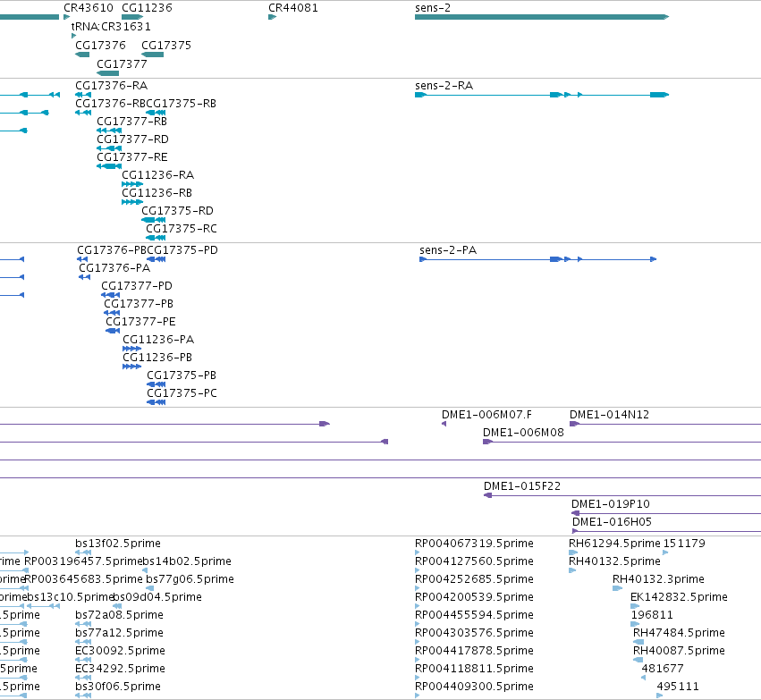This screenshot has width=761, height=700.
Task: Open CG17377-RB transcript details
Action: [131, 122]
